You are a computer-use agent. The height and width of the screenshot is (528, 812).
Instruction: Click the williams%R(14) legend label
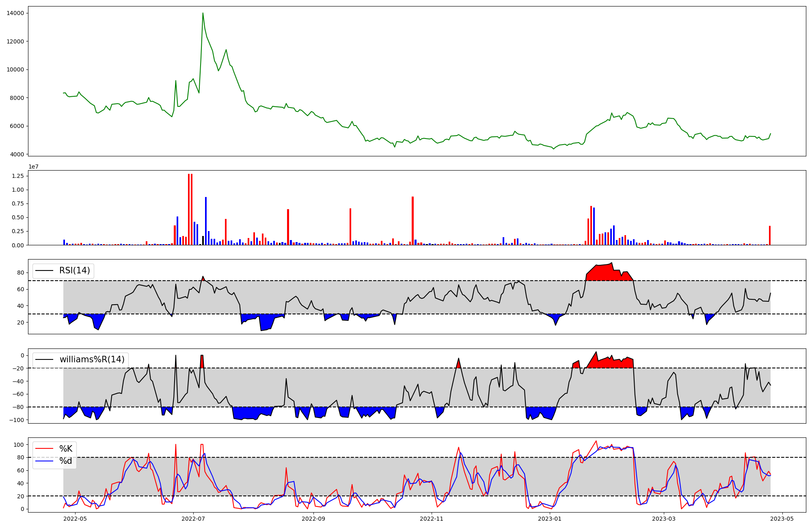(x=92, y=359)
